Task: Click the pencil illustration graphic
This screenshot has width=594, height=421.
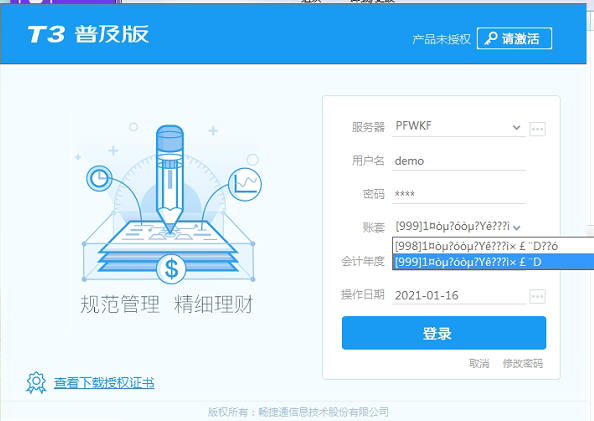Action: pos(170,178)
